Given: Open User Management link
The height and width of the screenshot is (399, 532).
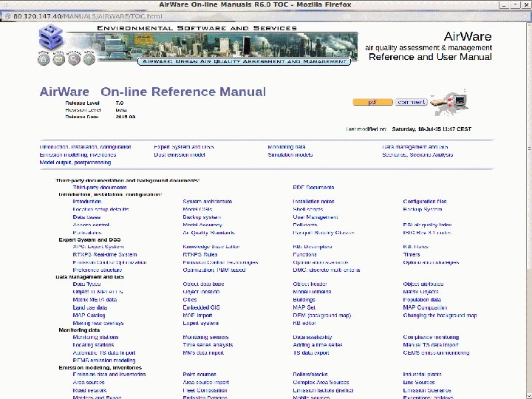Looking at the screenshot, I should (x=316, y=217).
